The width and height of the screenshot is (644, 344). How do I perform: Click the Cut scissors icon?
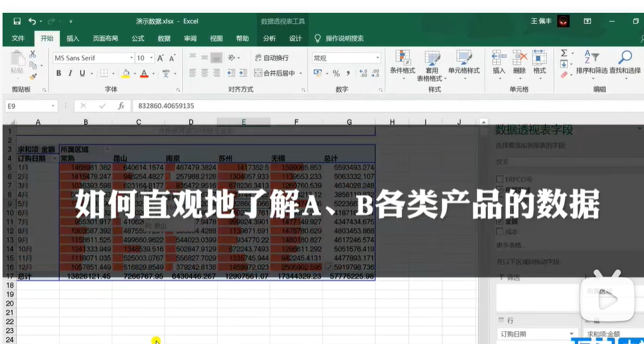click(x=33, y=54)
